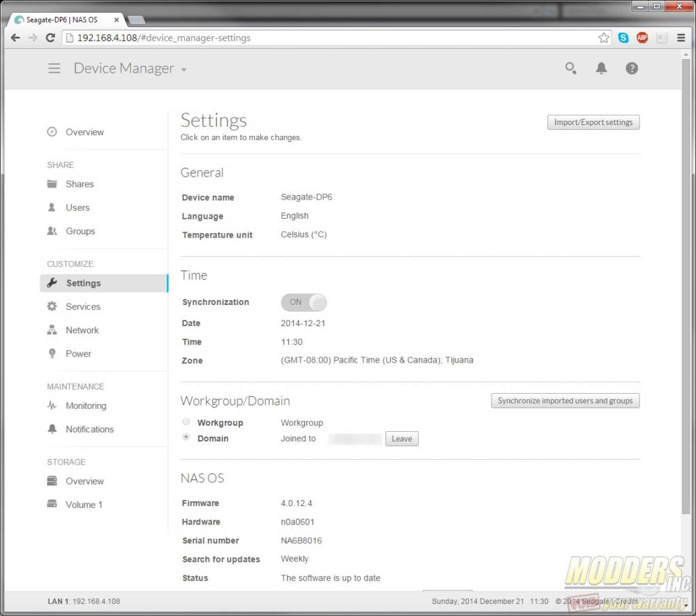The width and height of the screenshot is (696, 616).
Task: Select the Domain radio button
Action: (x=186, y=437)
